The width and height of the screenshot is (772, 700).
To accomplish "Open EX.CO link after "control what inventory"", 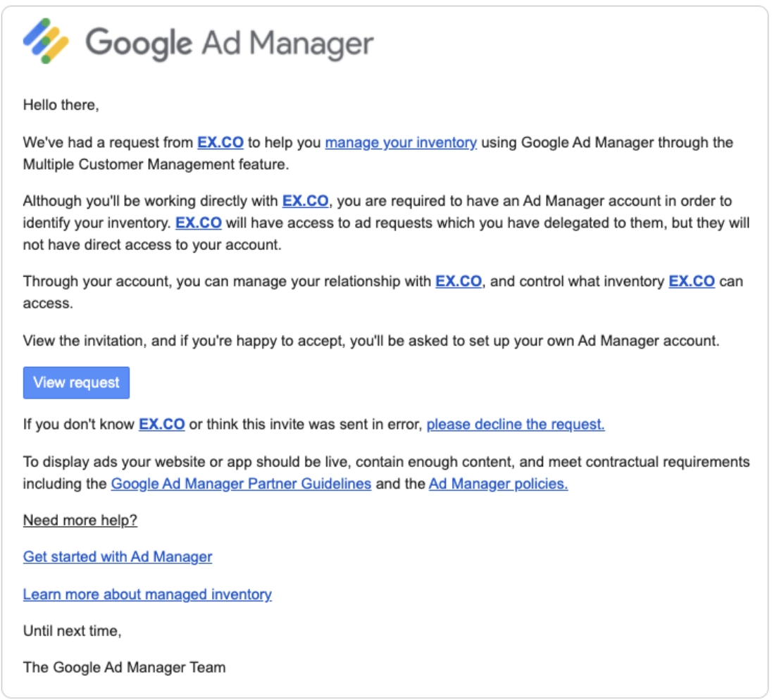I will (x=691, y=282).
